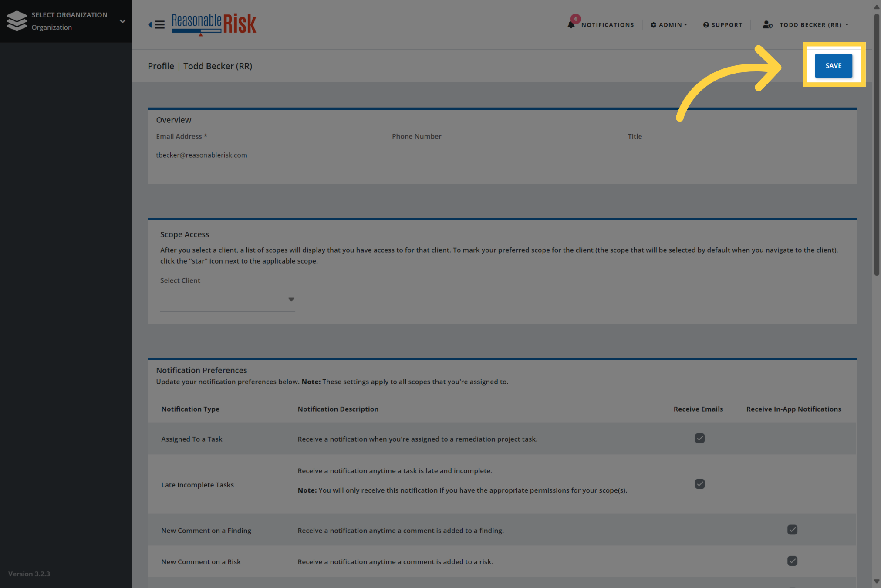The height and width of the screenshot is (588, 881).
Task: Toggle Receive Emails for Assigned To a Task
Action: pos(699,438)
